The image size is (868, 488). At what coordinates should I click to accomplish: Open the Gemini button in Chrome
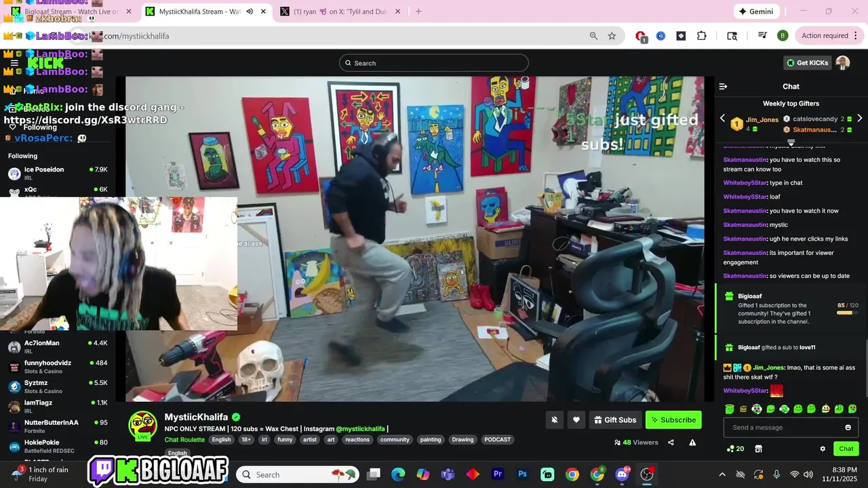757,12
